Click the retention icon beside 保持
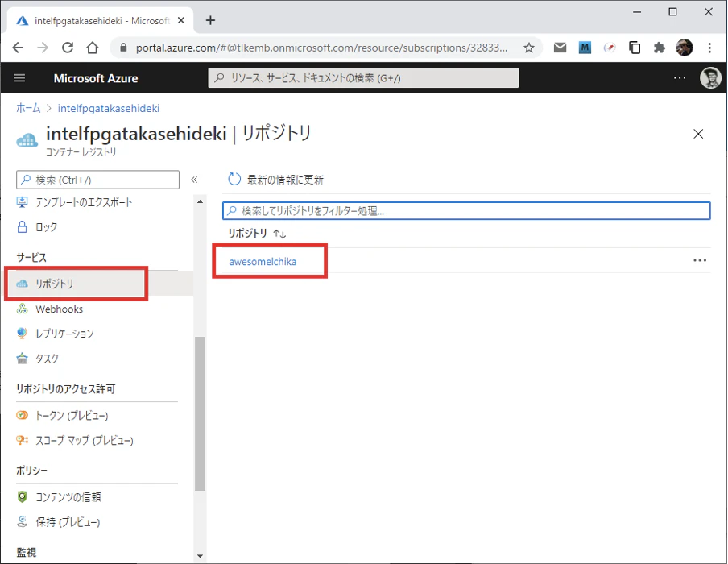This screenshot has width=728, height=564. coord(22,522)
